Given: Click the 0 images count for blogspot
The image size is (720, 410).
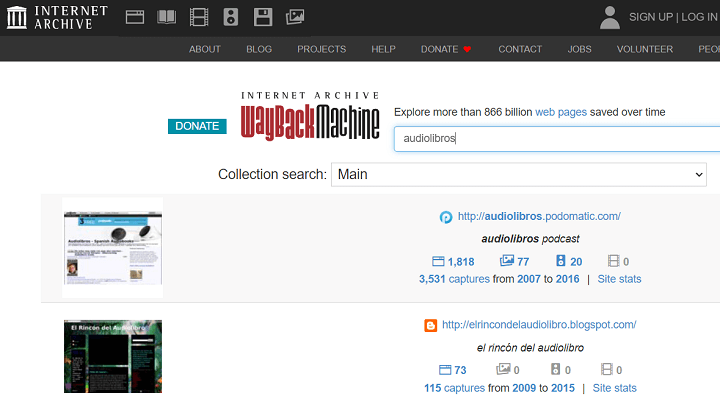Looking at the screenshot, I should coord(508,370).
